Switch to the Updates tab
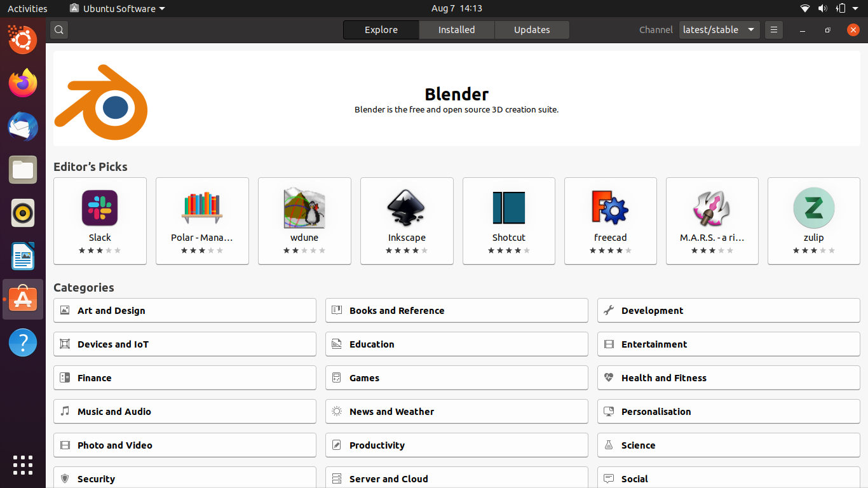The height and width of the screenshot is (488, 868). [x=532, y=30]
